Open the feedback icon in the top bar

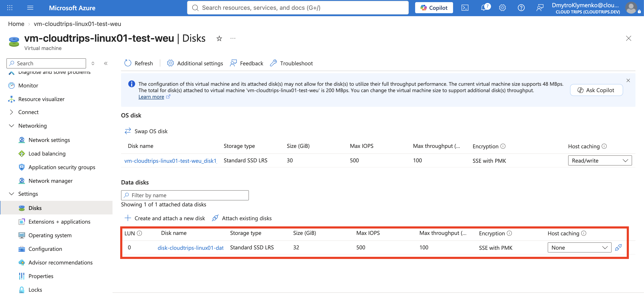pos(540,8)
